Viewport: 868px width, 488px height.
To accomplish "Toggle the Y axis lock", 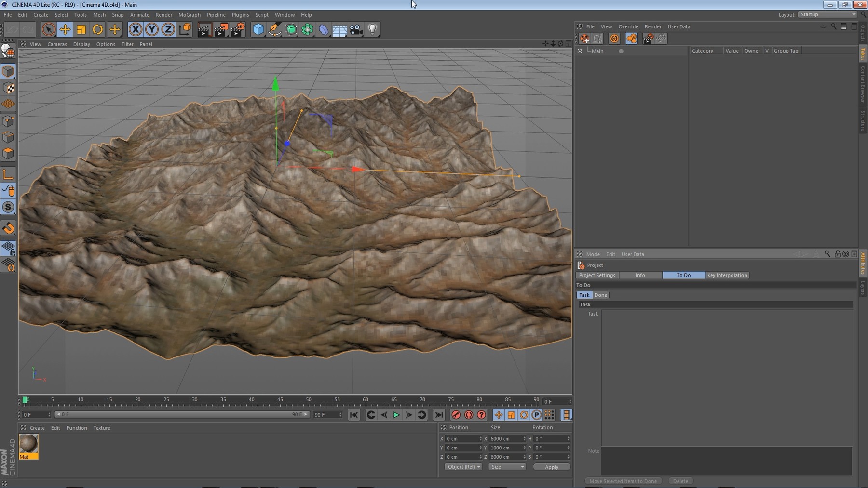I will (151, 29).
